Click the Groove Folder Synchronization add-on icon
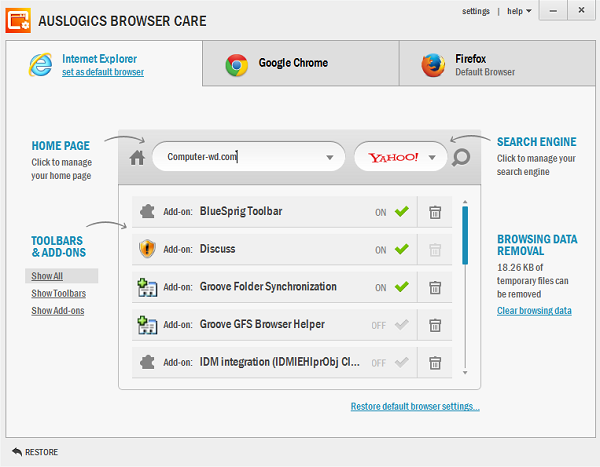 (147, 287)
